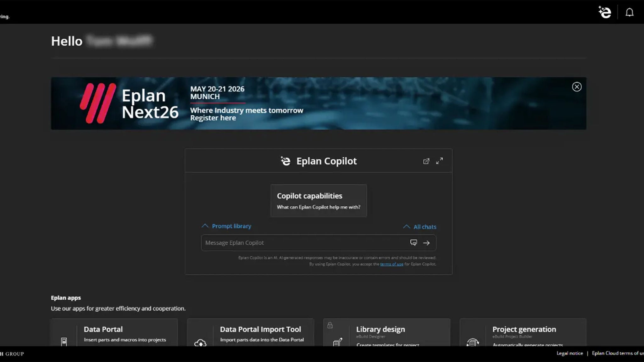Click the Eplan Copilot logo in panel header
644x362 pixels.
coord(286,161)
